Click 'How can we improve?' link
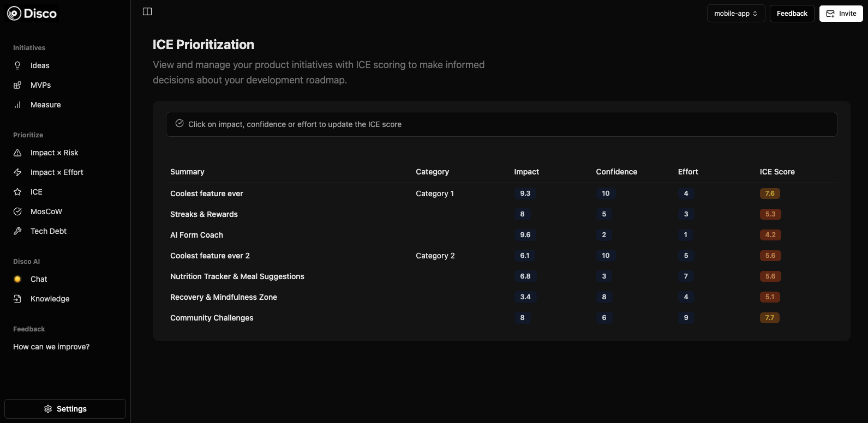The image size is (868, 423). point(51,347)
